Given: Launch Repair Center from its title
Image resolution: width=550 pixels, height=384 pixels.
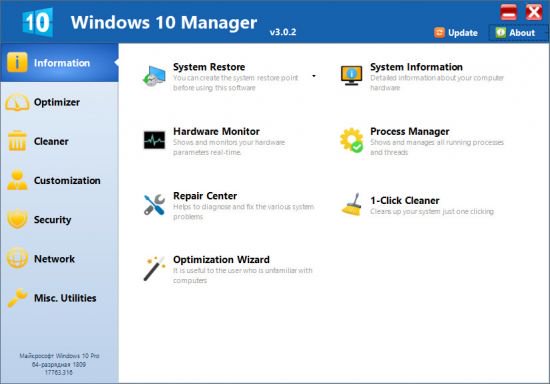Looking at the screenshot, I should (205, 196).
